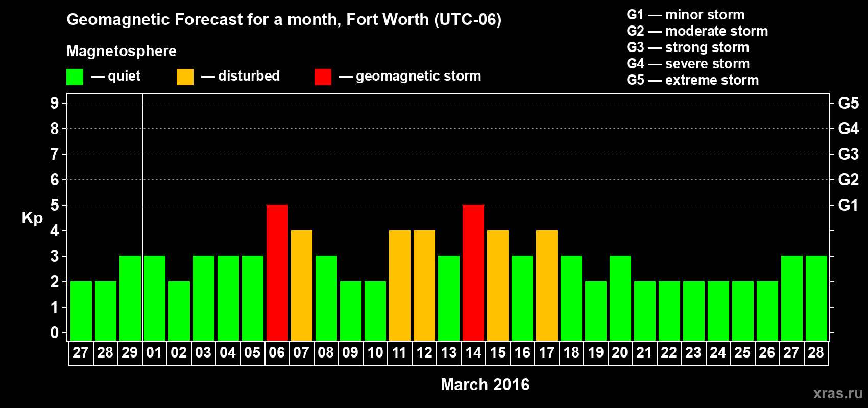The width and height of the screenshot is (868, 408).
Task: Click the date label 20 on axis
Action: pyautogui.click(x=620, y=352)
